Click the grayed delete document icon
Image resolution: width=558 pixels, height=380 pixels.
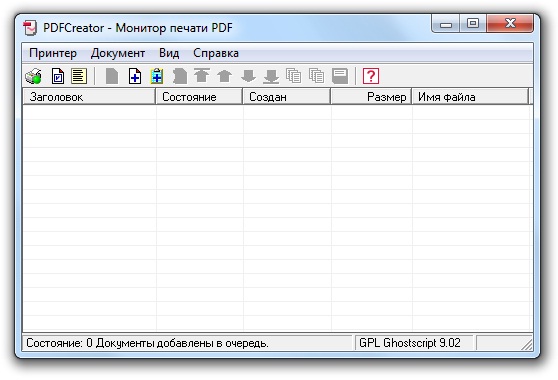(180, 76)
